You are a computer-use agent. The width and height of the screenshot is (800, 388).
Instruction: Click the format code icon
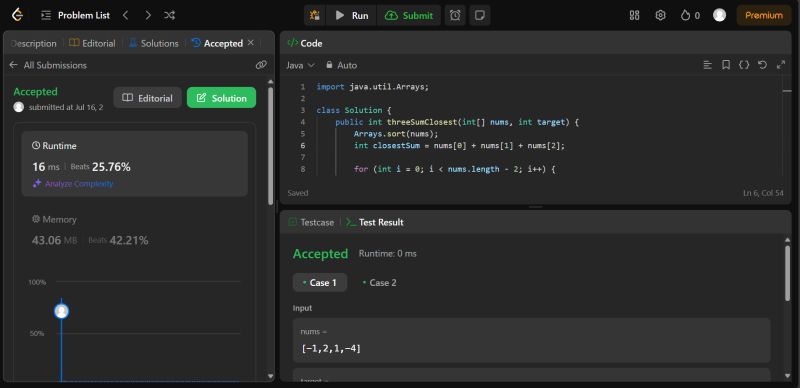(x=707, y=65)
